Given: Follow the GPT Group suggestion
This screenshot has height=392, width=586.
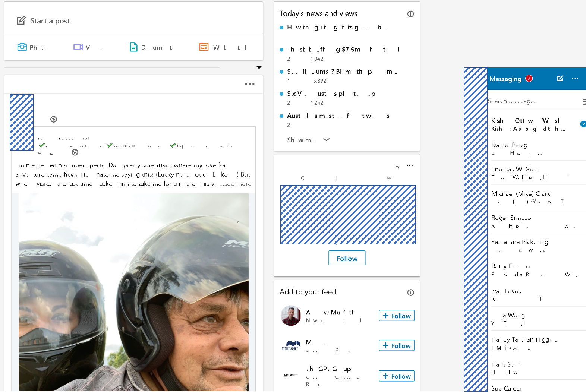Looking at the screenshot, I should point(397,376).
